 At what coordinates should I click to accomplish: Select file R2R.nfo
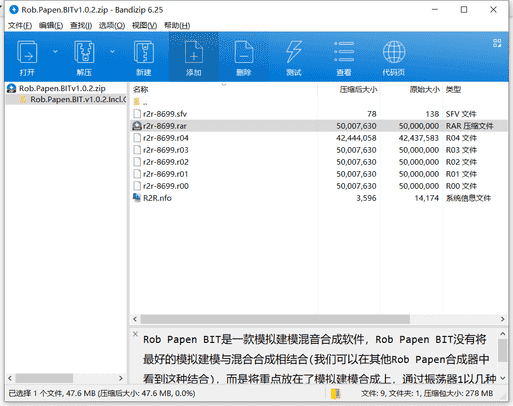(x=157, y=198)
